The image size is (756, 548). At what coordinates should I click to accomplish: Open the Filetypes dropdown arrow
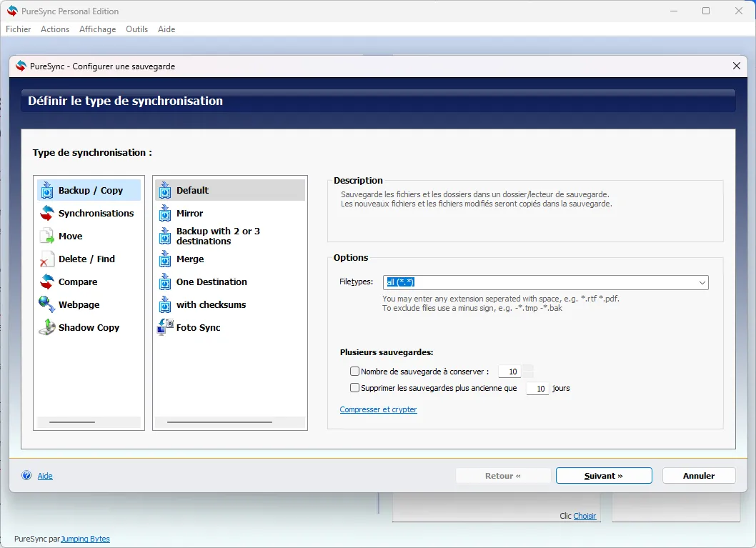pyautogui.click(x=702, y=282)
